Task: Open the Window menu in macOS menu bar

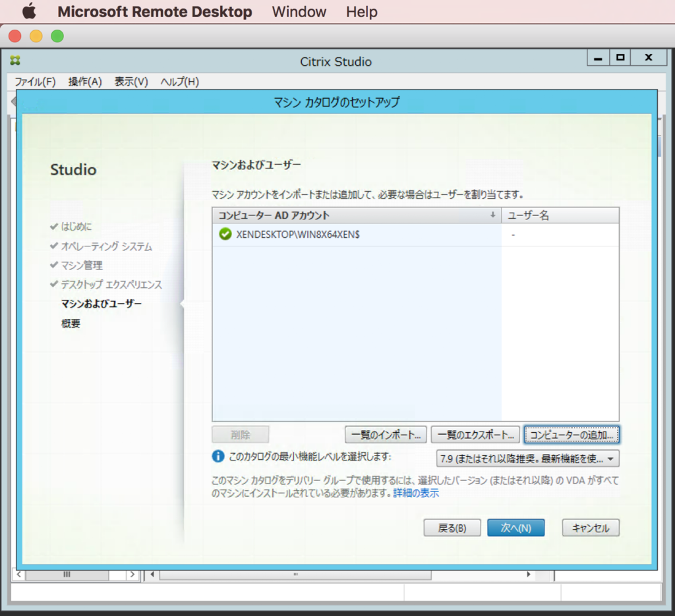Action: [x=299, y=12]
